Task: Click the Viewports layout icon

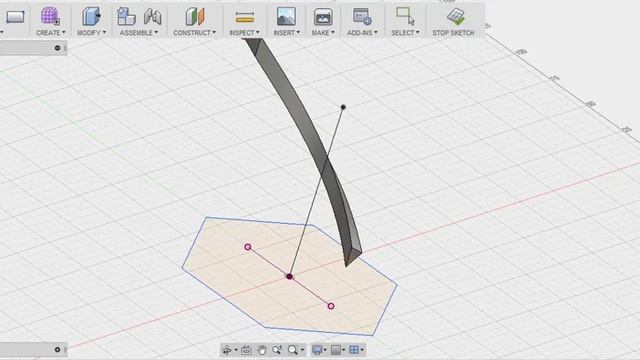Action: click(354, 350)
